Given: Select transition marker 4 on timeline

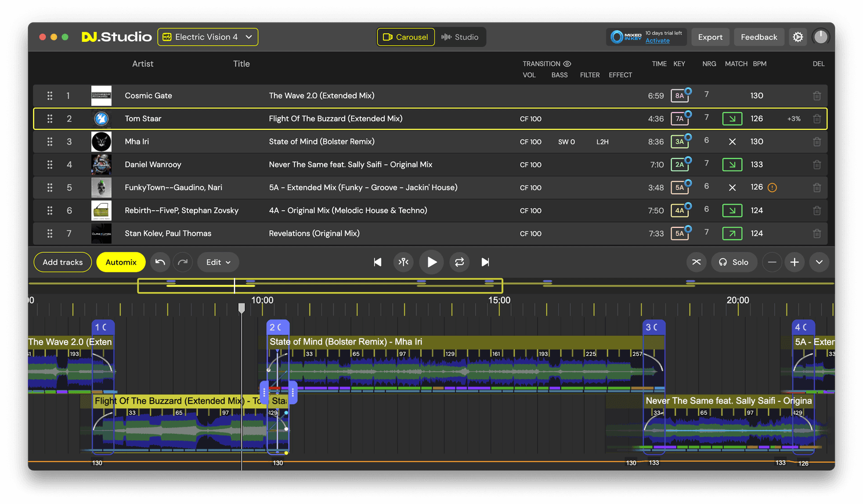Looking at the screenshot, I should click(x=803, y=327).
